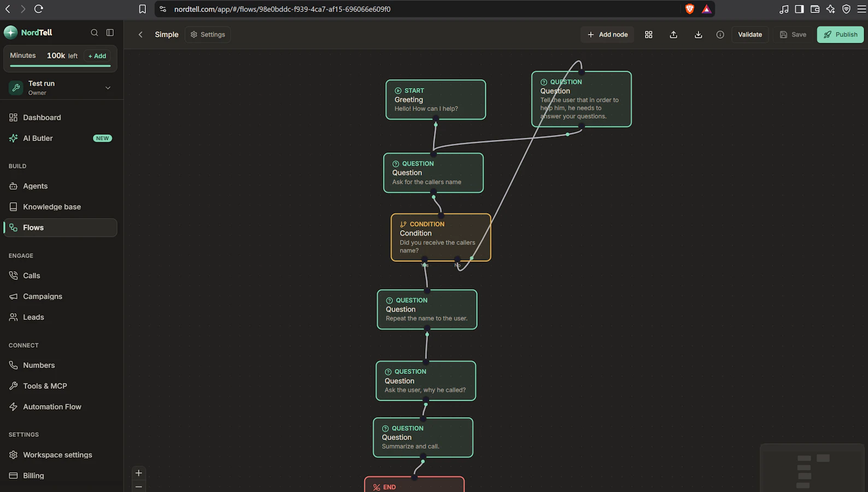
Task: Open the Leo AI sparkle icon
Action: coord(831,9)
